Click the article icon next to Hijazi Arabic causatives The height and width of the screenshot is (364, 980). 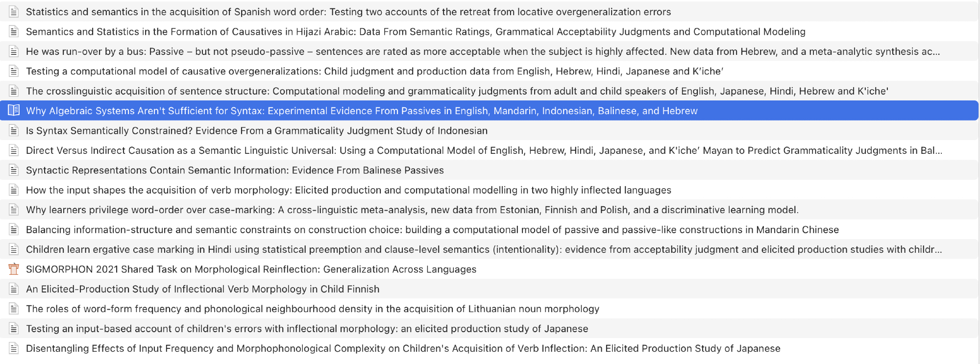coord(14,32)
